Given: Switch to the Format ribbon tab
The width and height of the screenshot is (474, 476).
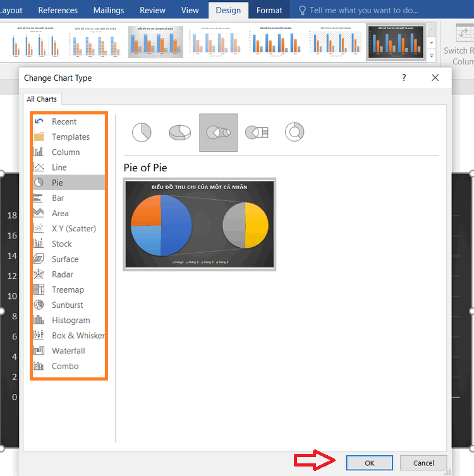Looking at the screenshot, I should (x=269, y=10).
